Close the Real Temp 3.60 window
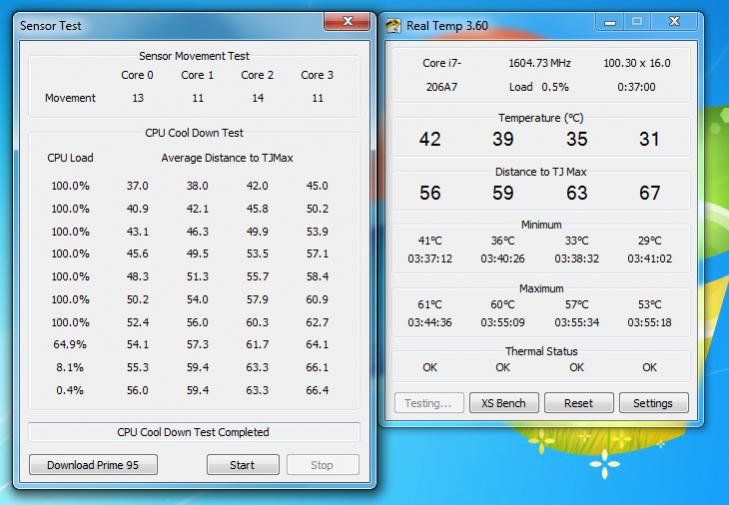 tap(674, 22)
